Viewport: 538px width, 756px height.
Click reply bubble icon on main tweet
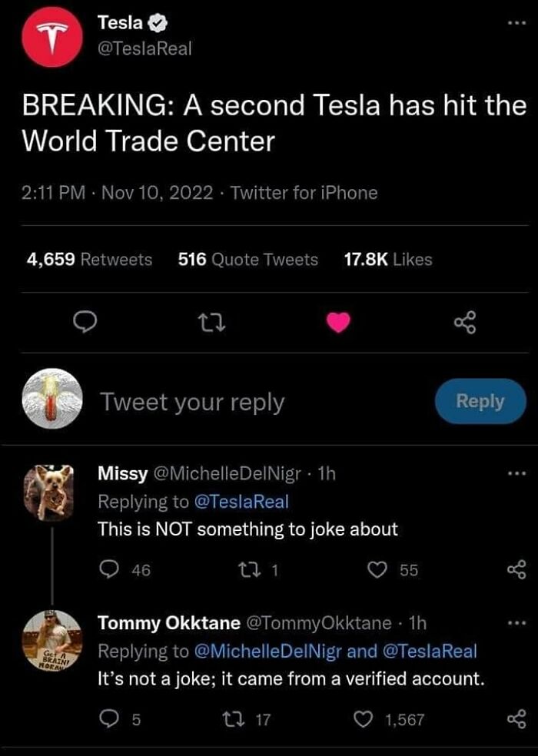pyautogui.click(x=85, y=323)
